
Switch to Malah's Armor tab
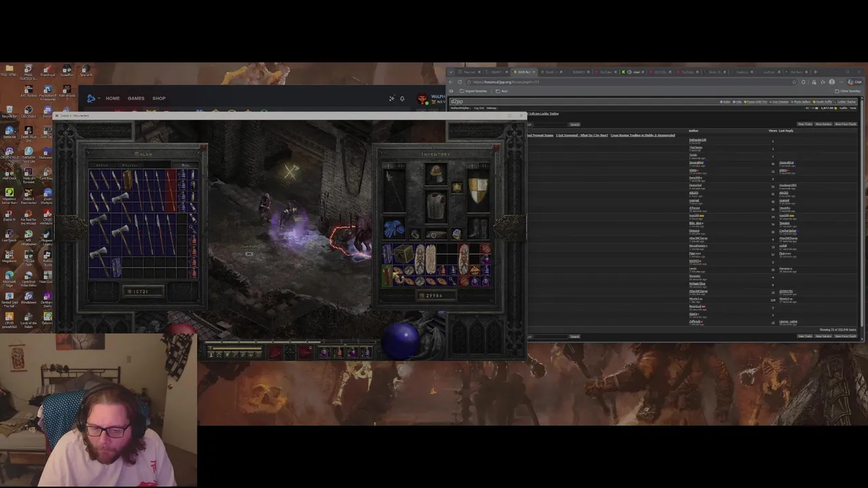pos(102,165)
